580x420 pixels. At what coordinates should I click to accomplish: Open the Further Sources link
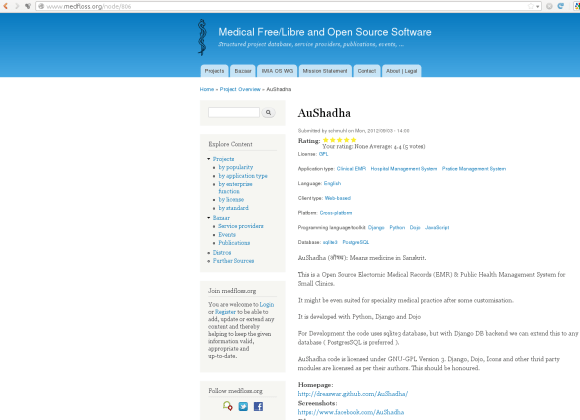(x=233, y=261)
